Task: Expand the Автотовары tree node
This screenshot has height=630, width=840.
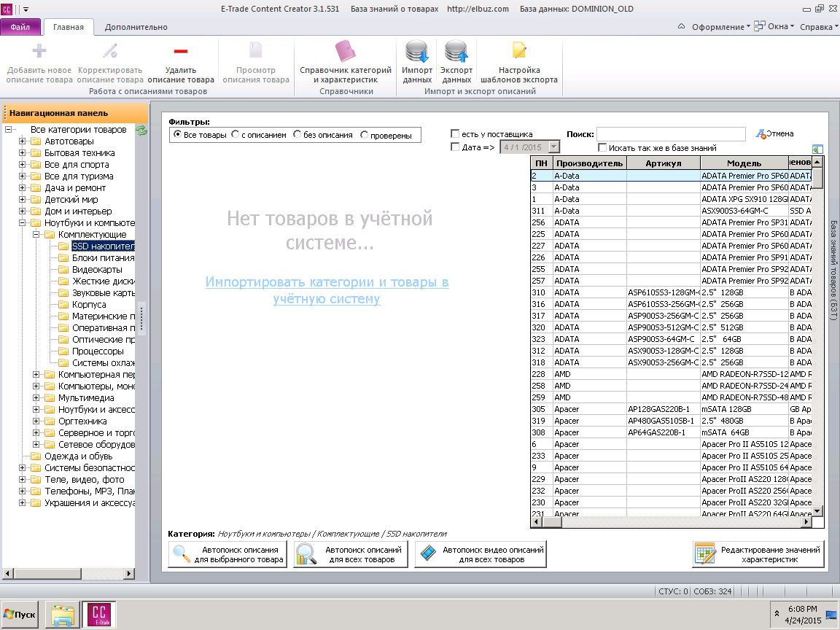Action: click(x=22, y=141)
